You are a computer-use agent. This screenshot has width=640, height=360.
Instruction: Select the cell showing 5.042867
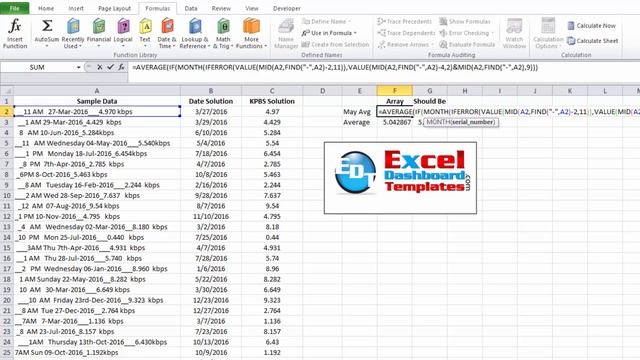click(395, 122)
